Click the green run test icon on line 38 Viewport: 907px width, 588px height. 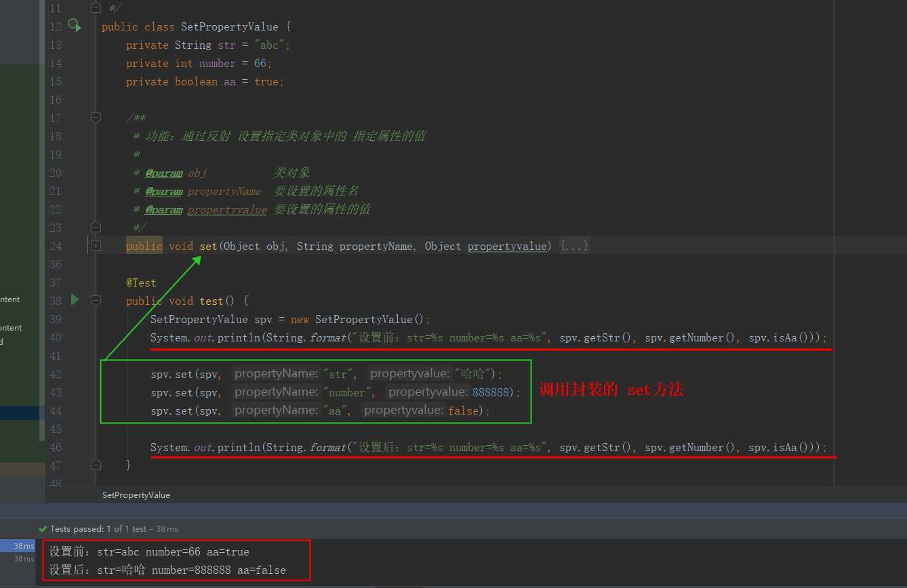click(75, 299)
